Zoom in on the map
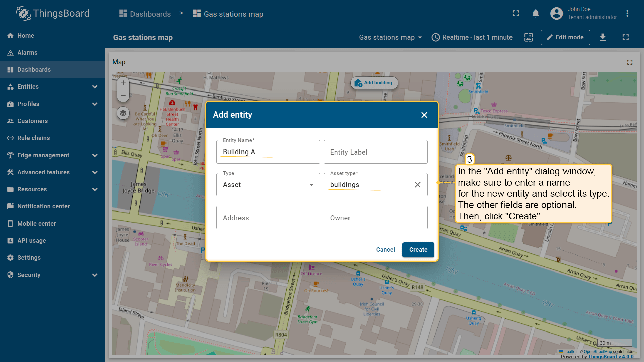The width and height of the screenshot is (644, 362). point(123,83)
